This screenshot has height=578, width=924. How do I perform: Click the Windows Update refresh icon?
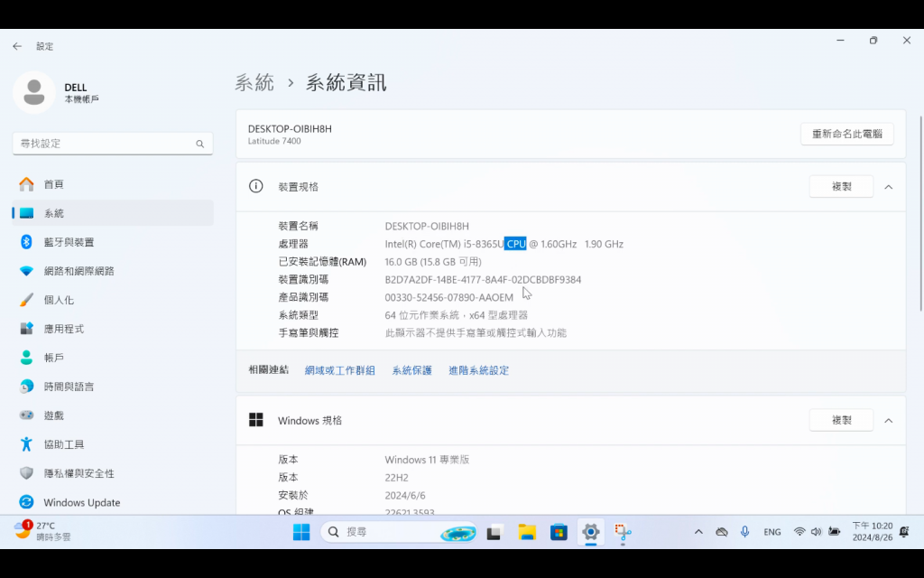26,502
